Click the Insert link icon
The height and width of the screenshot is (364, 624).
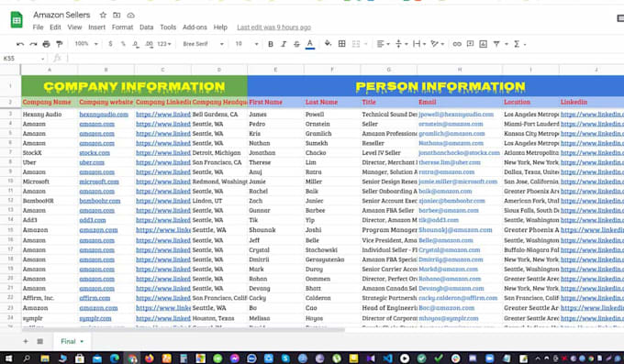tap(457, 44)
